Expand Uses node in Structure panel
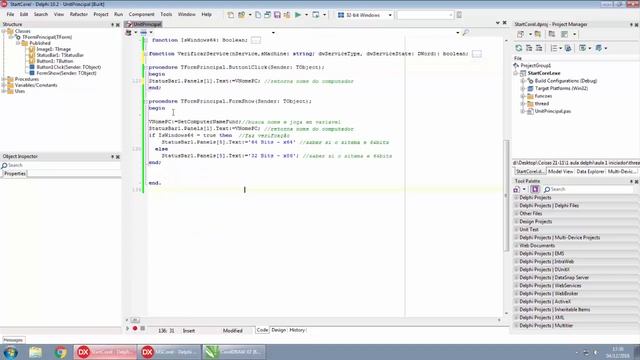 [x=4, y=91]
